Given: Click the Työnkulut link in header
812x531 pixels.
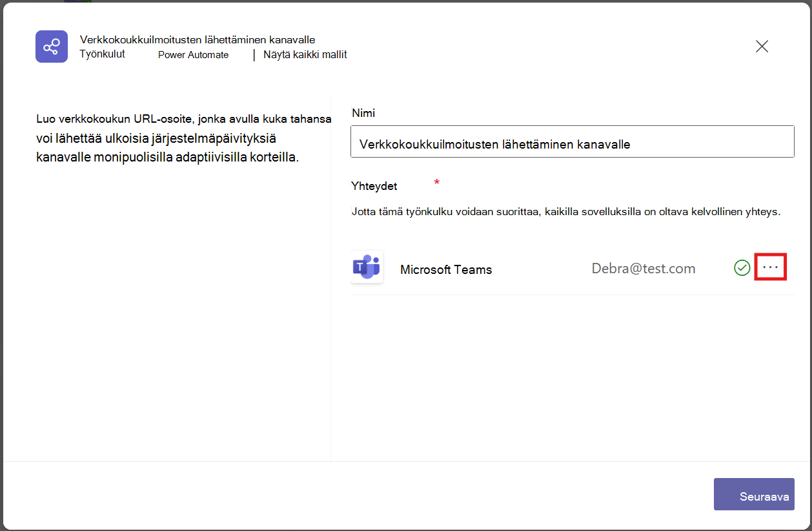Looking at the screenshot, I should pyautogui.click(x=102, y=54).
